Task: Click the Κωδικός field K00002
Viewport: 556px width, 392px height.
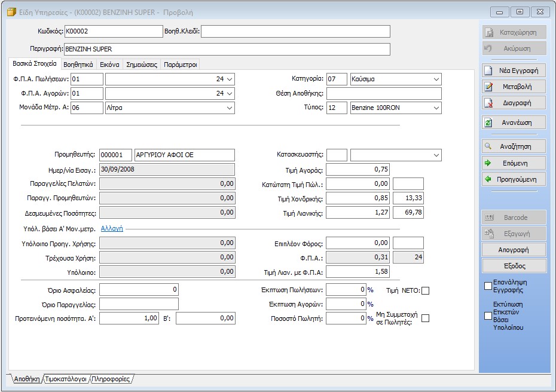Action: 114,31
